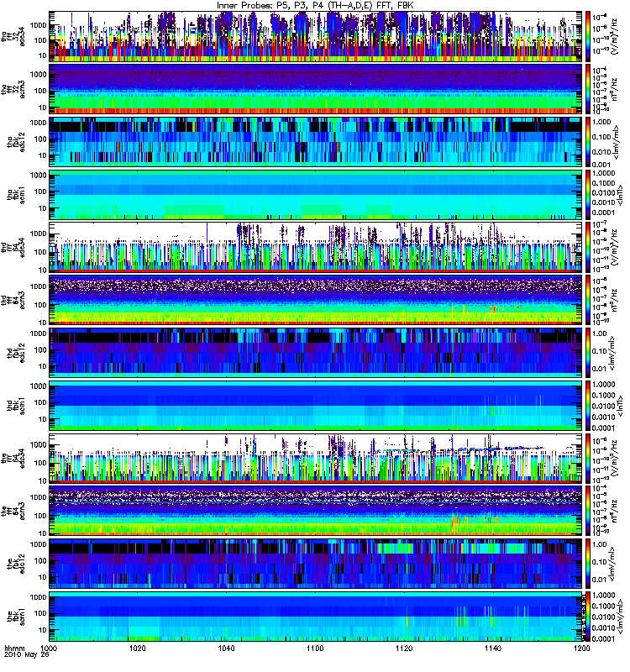
Task: Click the color bar of the fff scm3 panel
Action: point(588,510)
